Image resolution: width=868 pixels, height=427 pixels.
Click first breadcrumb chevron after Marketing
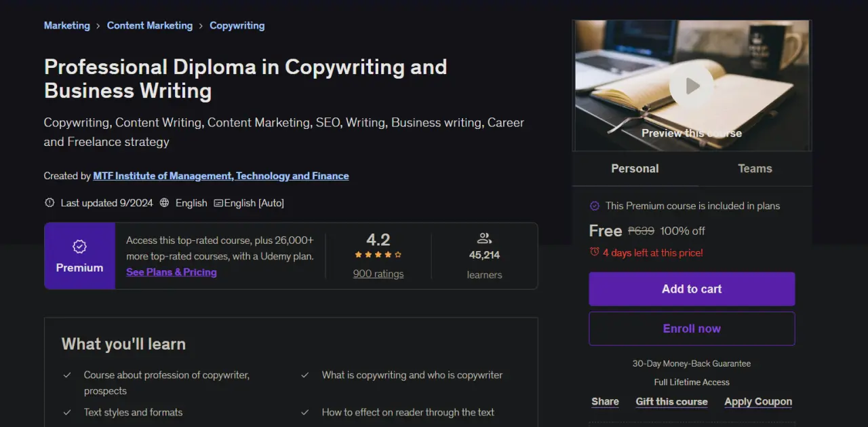click(x=98, y=26)
